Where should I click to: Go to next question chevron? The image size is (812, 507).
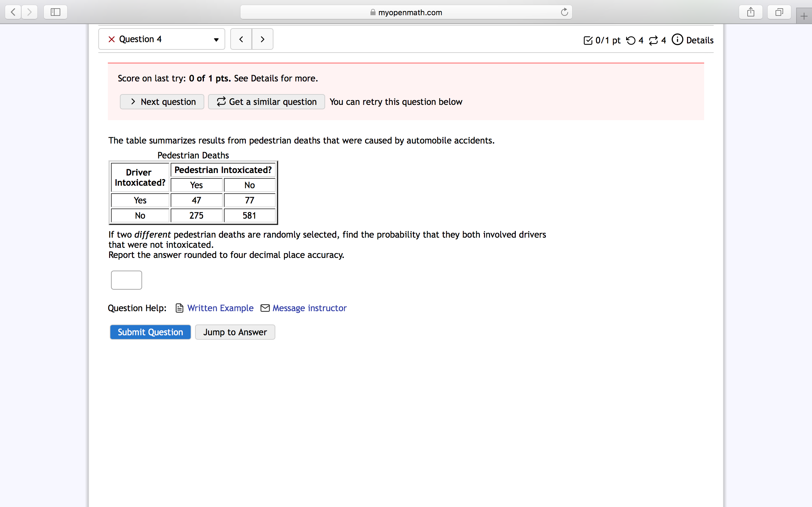(262, 39)
